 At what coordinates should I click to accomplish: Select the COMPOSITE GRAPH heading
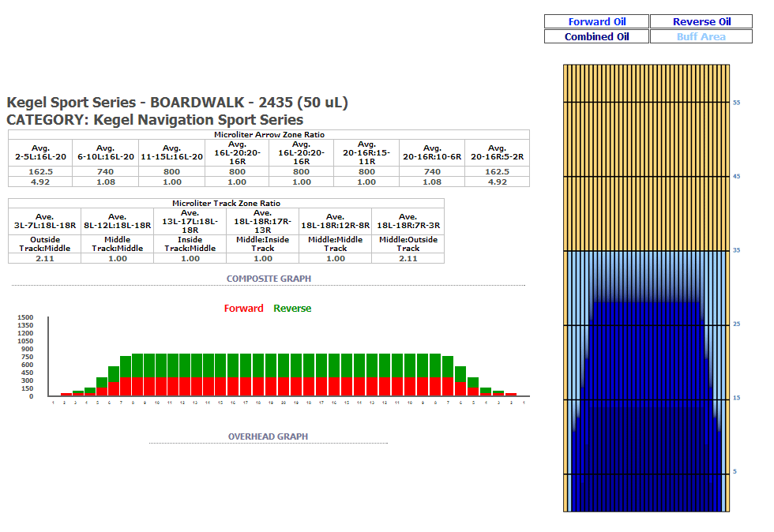pyautogui.click(x=269, y=279)
